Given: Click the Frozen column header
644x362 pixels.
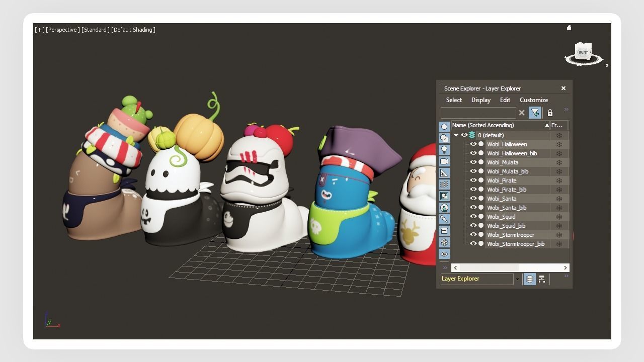Looking at the screenshot, I should point(559,125).
